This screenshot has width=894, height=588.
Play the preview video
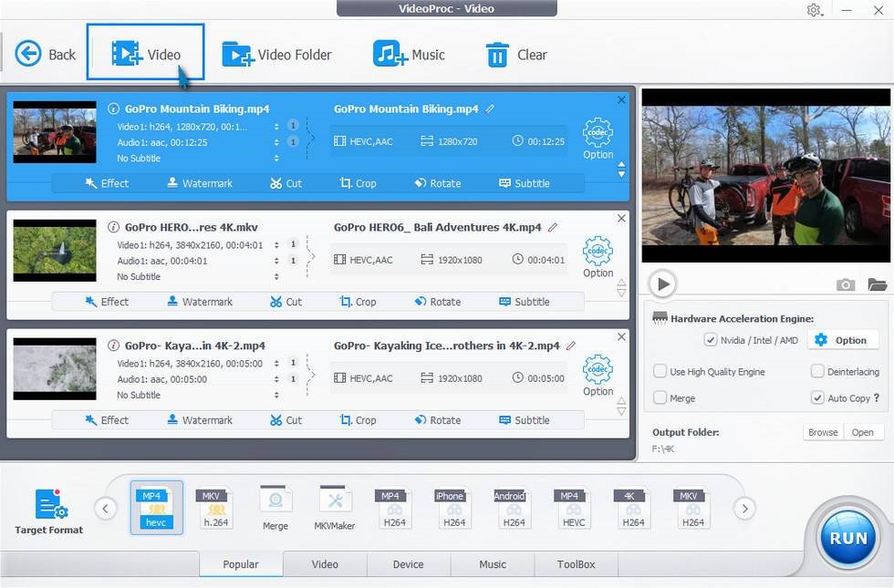point(662,284)
